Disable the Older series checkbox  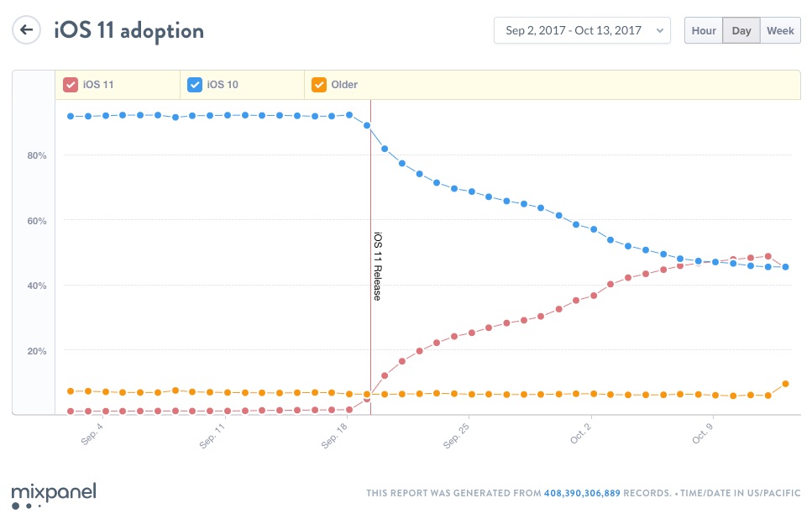[319, 84]
